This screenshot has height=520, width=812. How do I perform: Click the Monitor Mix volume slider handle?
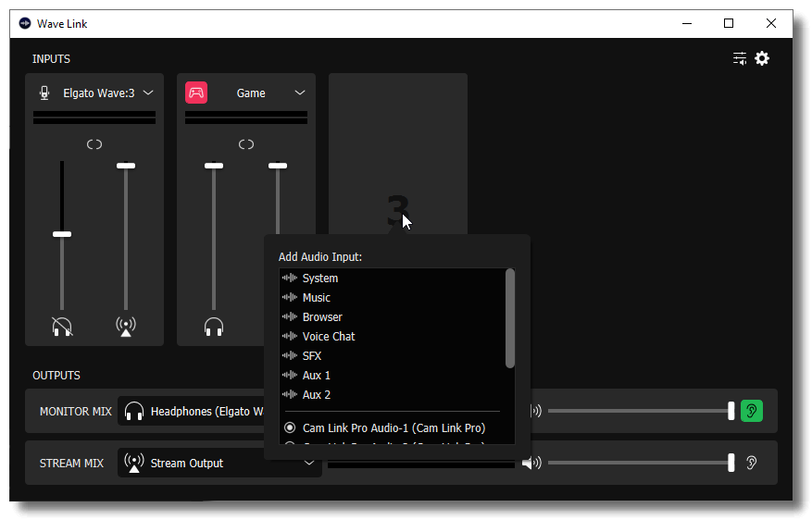(731, 411)
